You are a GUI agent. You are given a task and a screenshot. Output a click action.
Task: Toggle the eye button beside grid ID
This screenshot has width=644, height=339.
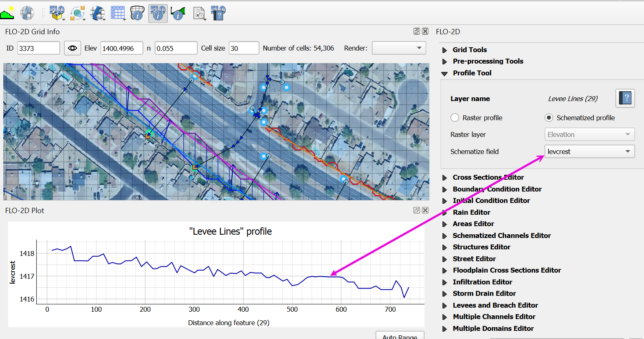pyautogui.click(x=72, y=48)
